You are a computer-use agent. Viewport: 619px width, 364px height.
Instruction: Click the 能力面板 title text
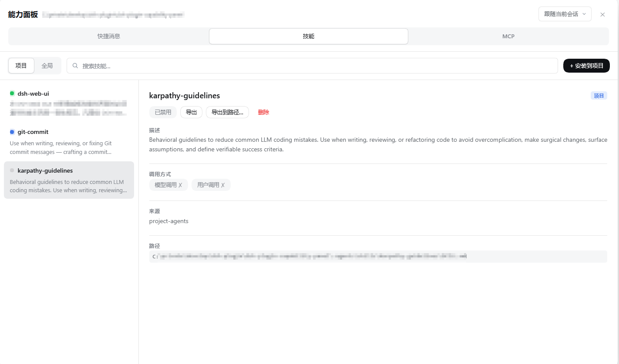click(x=23, y=14)
